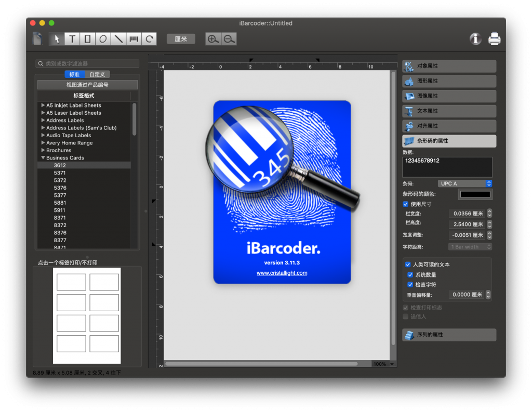The height and width of the screenshot is (412, 532).
Task: Open the 文本属性 section
Action: pyautogui.click(x=449, y=111)
